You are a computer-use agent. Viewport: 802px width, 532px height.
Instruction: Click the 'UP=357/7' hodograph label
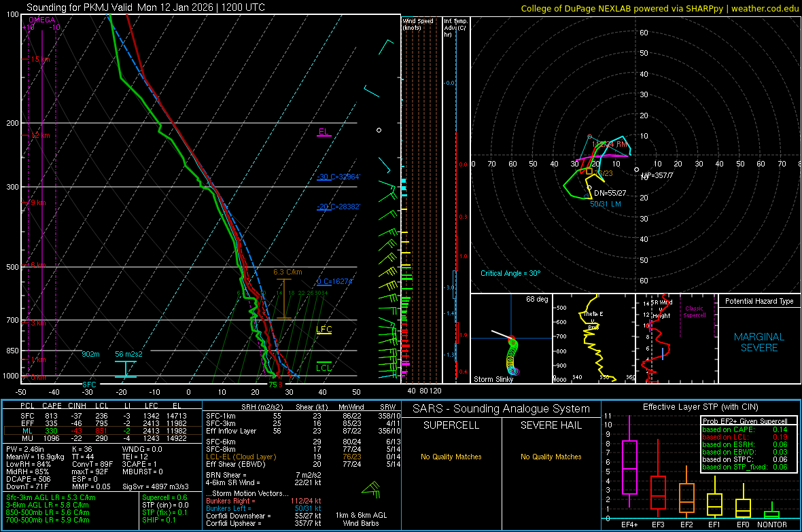pos(657,175)
